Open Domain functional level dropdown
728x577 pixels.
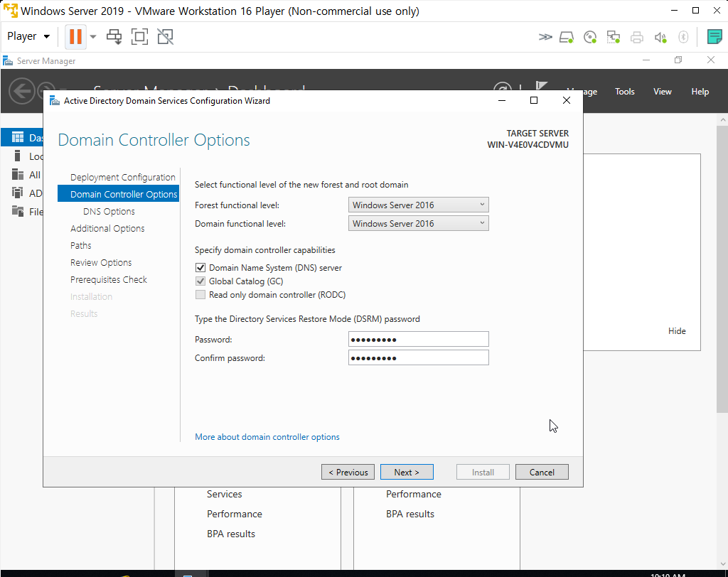(x=418, y=223)
